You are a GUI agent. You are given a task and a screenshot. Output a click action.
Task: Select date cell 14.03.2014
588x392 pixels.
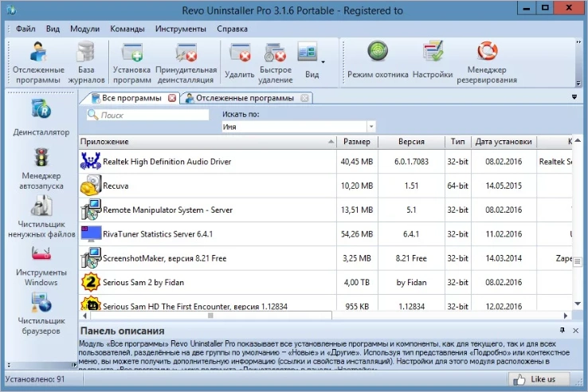[504, 258]
